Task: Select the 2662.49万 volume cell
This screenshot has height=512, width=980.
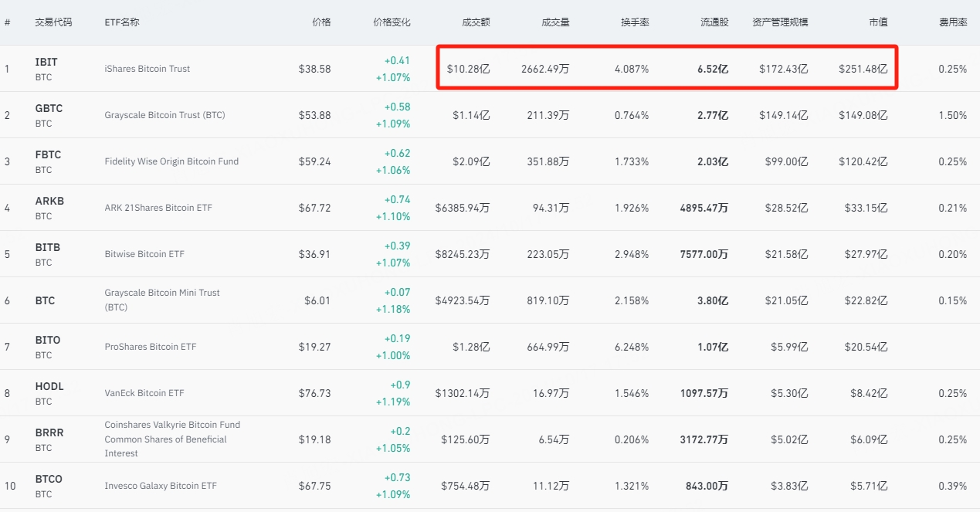Action: point(545,69)
